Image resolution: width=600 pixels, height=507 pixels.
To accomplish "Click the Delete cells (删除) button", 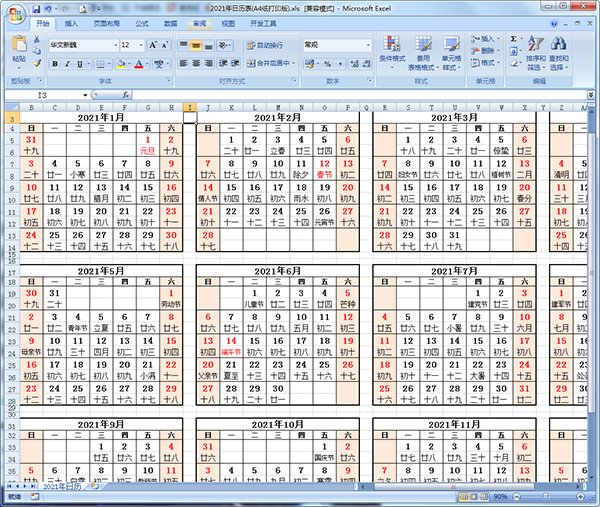I will pyautogui.click(x=486, y=51).
